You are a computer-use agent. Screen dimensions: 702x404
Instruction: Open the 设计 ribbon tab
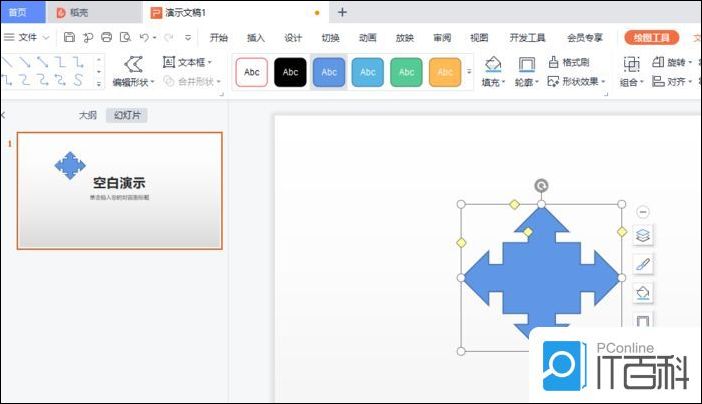coord(293,38)
